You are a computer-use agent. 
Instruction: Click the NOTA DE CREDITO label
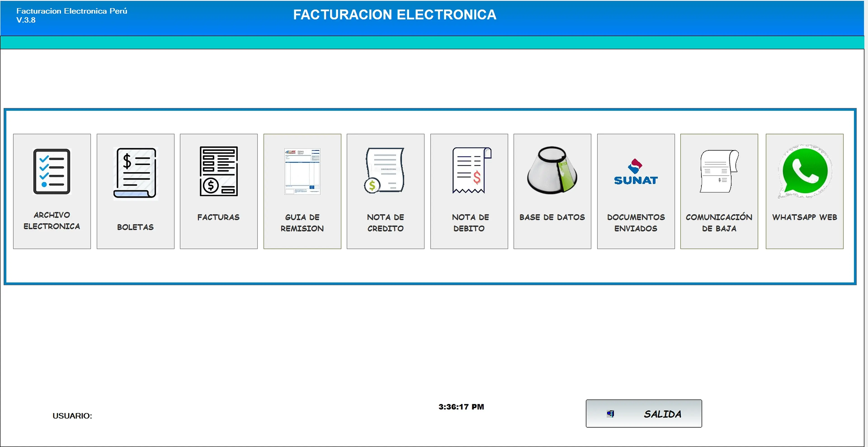(x=385, y=223)
